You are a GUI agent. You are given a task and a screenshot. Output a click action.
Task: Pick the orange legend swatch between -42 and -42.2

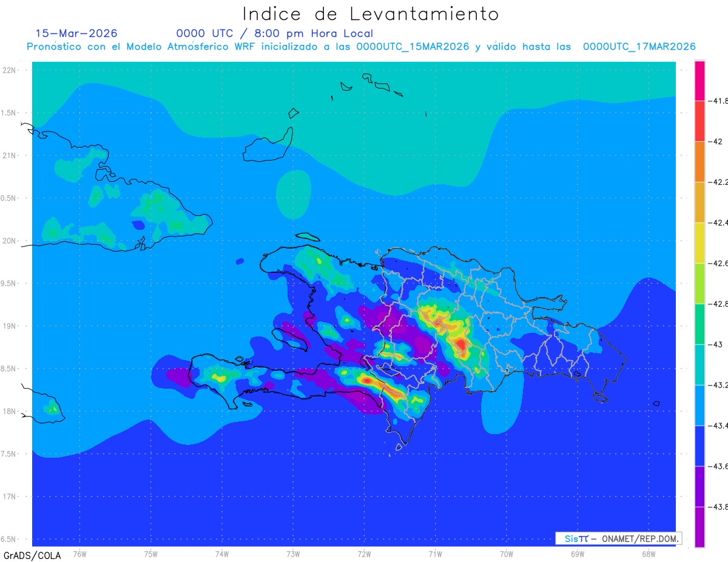pos(699,162)
